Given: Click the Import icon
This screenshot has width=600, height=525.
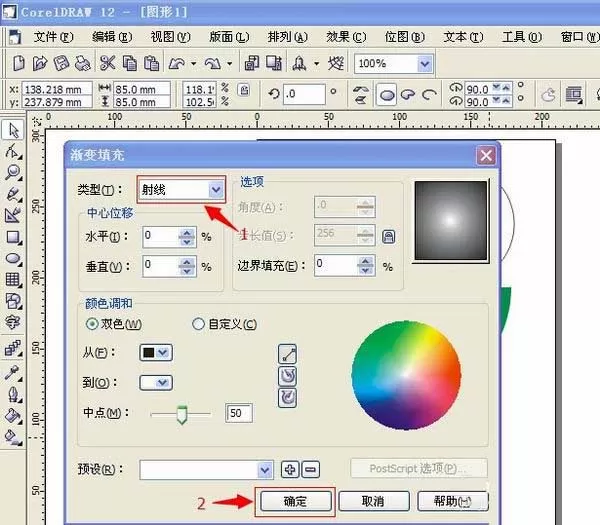Looking at the screenshot, I should click(251, 63).
